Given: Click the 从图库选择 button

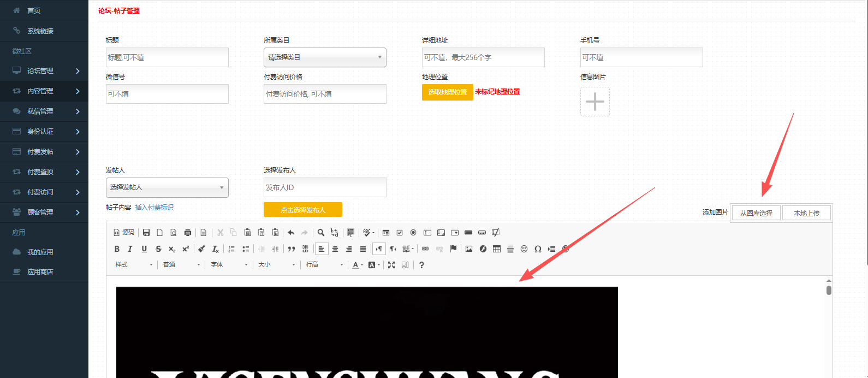Looking at the screenshot, I should coord(756,213).
